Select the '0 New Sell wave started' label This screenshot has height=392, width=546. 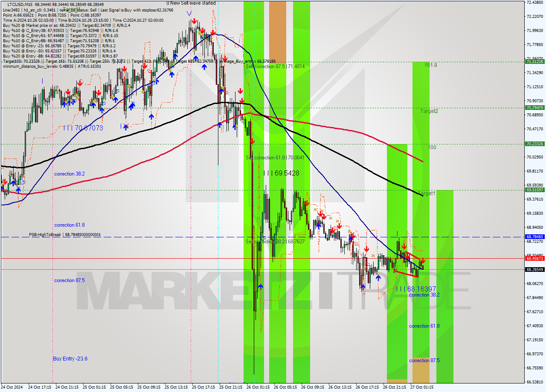[x=191, y=3]
